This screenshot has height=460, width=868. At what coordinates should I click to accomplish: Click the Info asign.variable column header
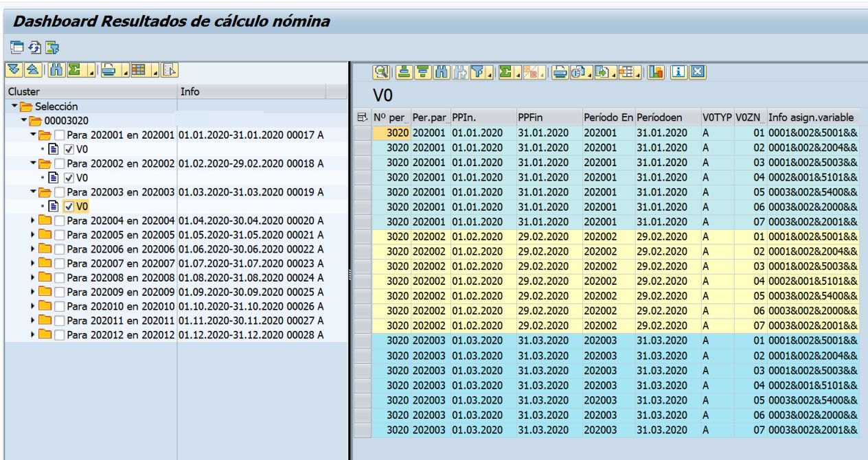point(812,116)
